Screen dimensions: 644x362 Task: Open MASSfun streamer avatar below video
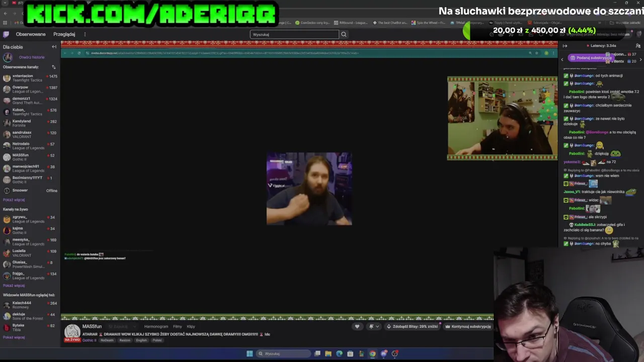coord(72,332)
